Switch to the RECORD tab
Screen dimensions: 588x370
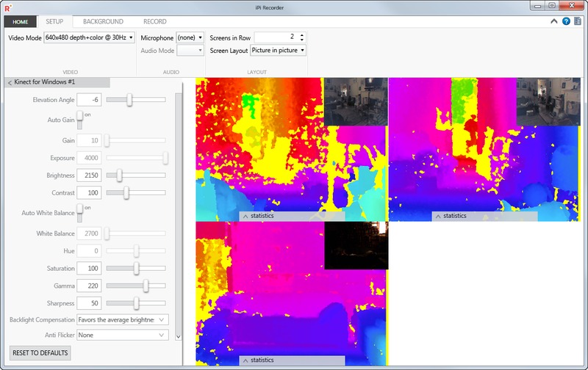click(x=155, y=21)
